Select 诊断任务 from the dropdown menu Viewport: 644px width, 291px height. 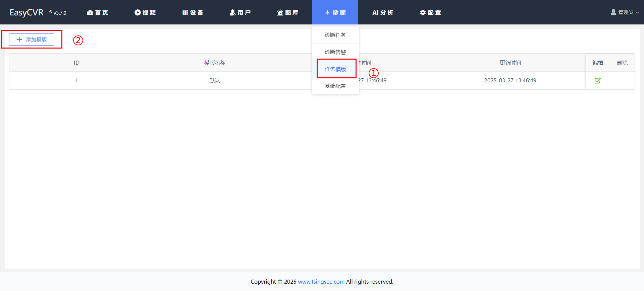(335, 35)
